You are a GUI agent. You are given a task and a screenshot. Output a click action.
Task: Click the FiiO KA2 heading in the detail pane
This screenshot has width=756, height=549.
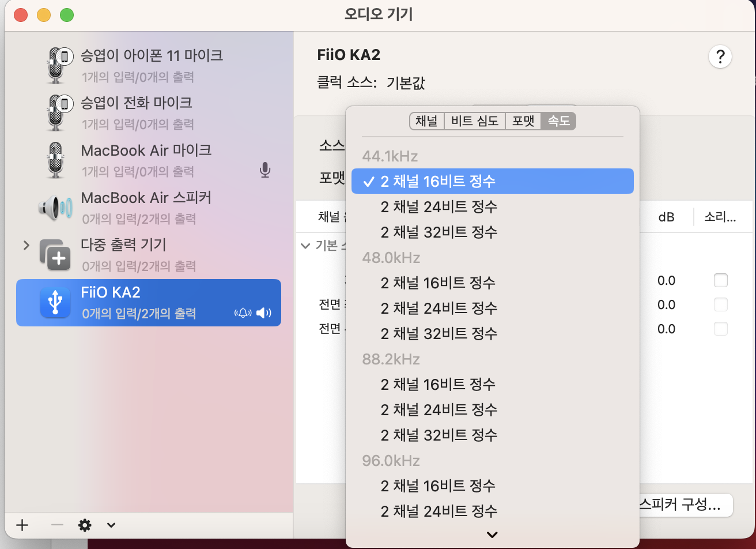[x=349, y=55]
